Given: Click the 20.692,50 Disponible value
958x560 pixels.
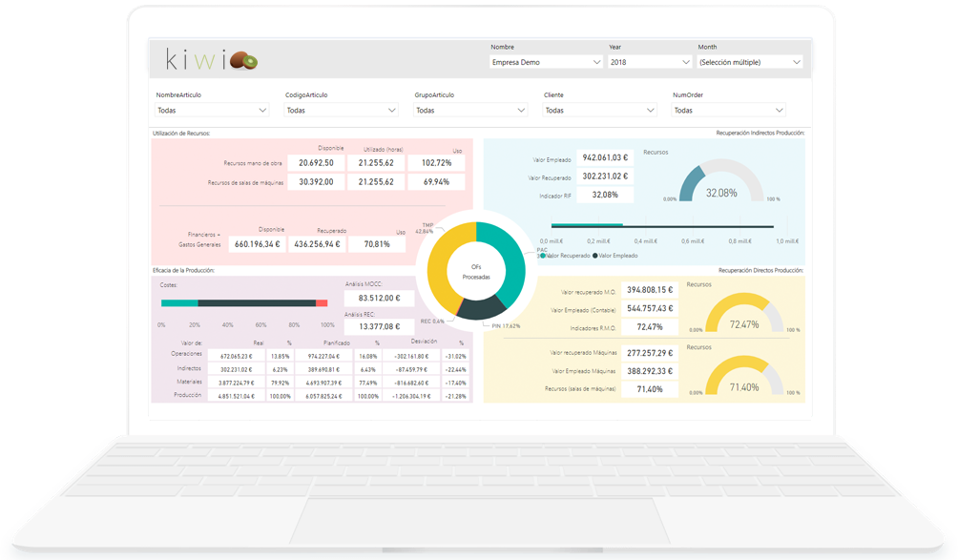Looking at the screenshot, I should (x=316, y=163).
